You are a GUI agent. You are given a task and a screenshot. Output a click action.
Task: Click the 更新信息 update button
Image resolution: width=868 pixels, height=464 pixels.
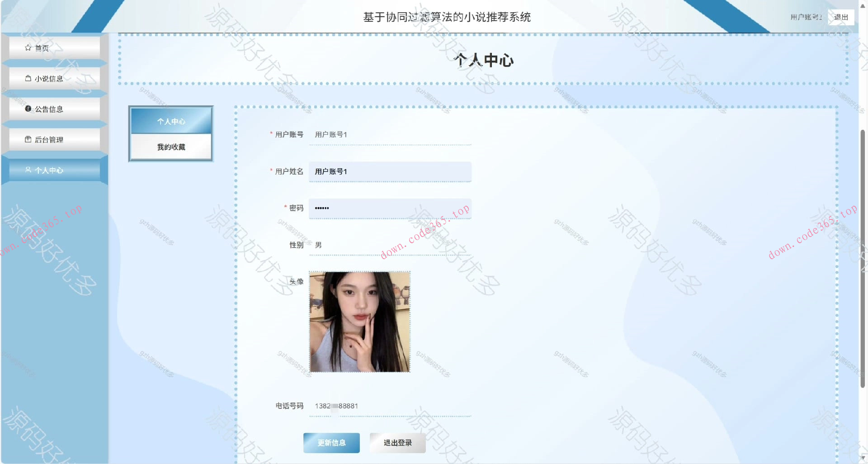coord(331,443)
